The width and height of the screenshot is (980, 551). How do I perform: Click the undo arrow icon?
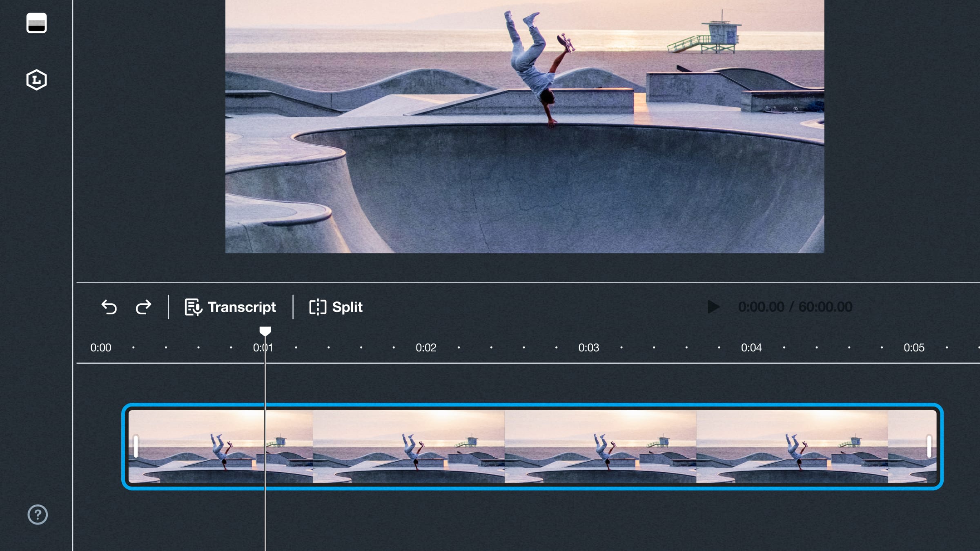click(109, 307)
